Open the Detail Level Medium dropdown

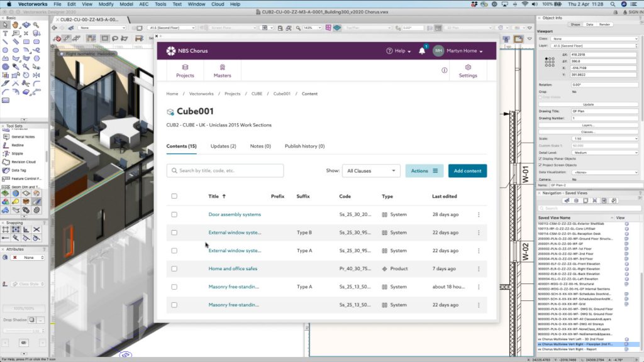coord(604,153)
